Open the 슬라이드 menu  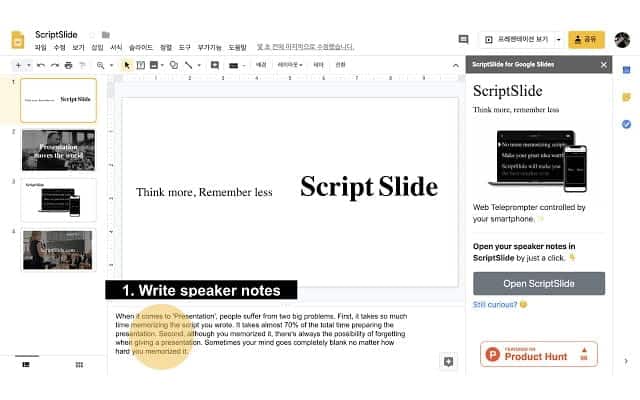tap(141, 47)
